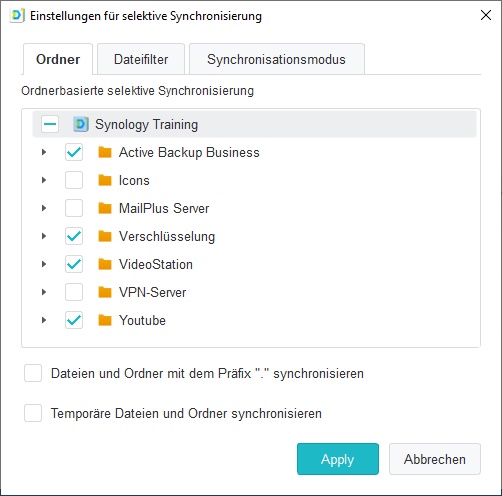The width and height of the screenshot is (502, 496).
Task: Select the Synology Training label
Action: click(147, 125)
